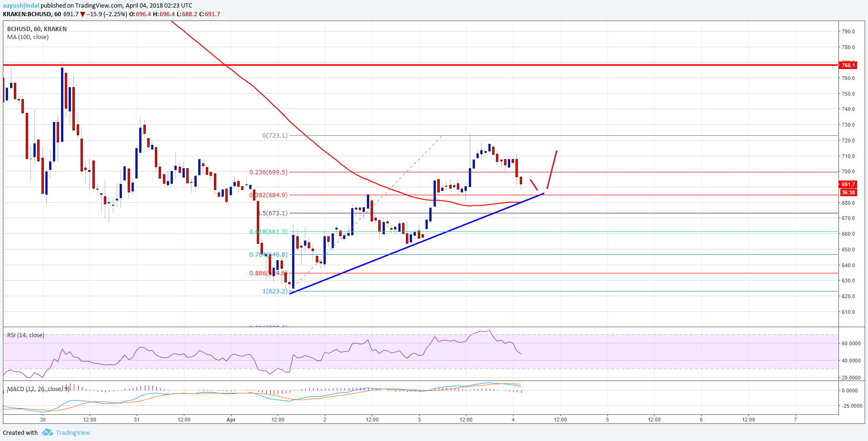Click the C:691.7 close value
Screen dimensions: 868x441
tap(210, 14)
